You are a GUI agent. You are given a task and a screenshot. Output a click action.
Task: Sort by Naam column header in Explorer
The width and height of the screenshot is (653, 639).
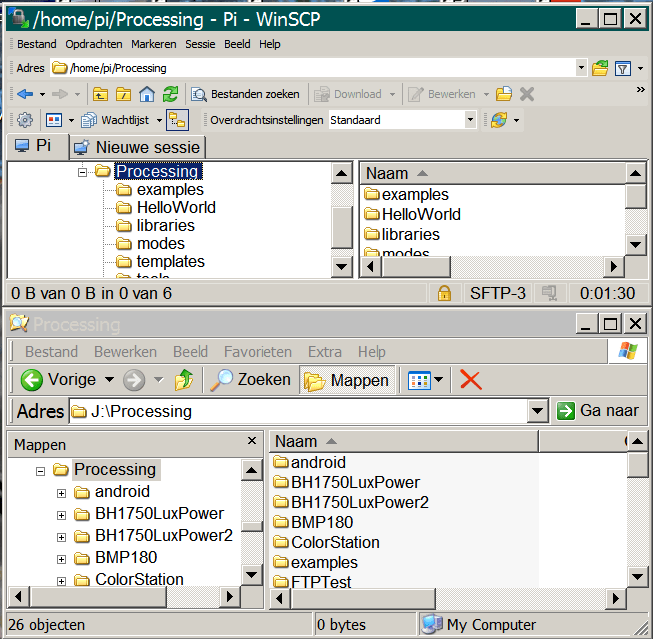404,441
